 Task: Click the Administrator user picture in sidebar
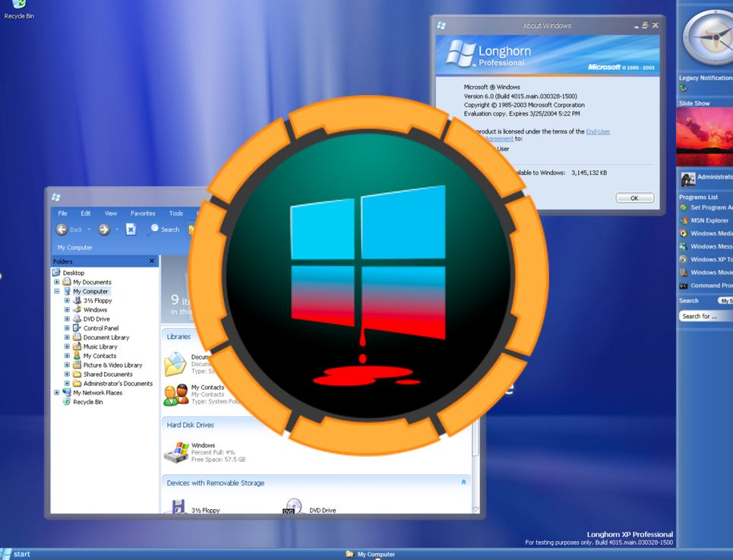[688, 179]
